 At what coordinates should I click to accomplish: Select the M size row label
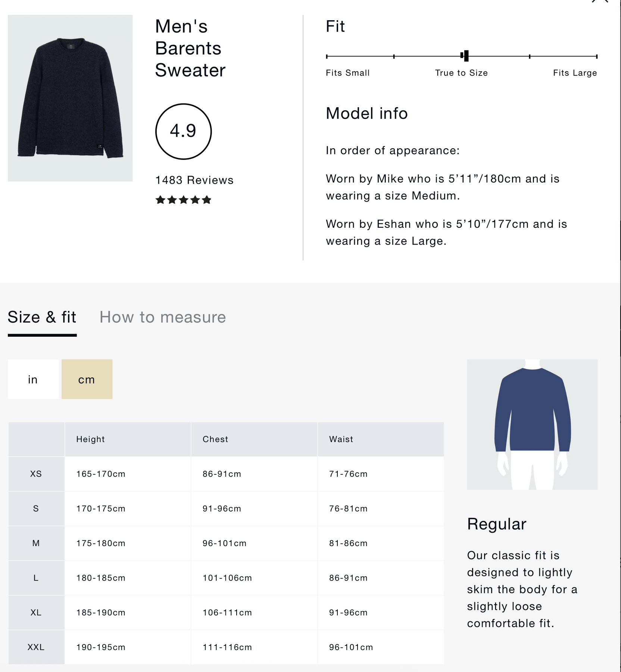point(36,543)
